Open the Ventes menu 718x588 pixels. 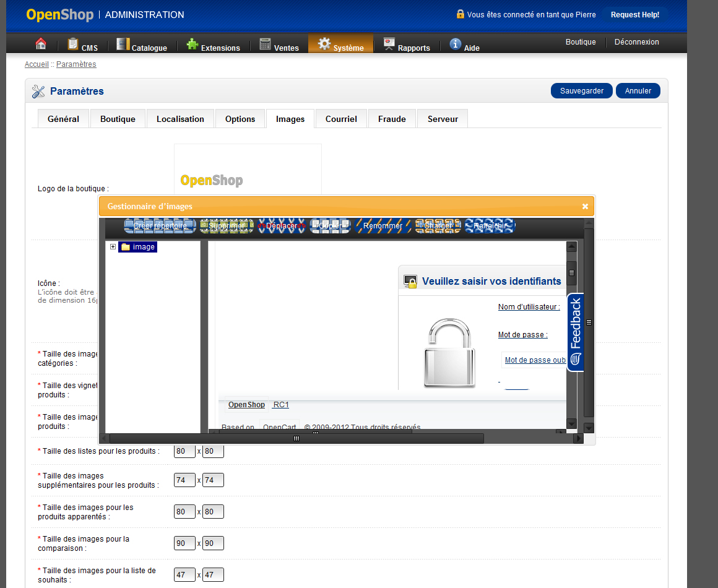[279, 45]
